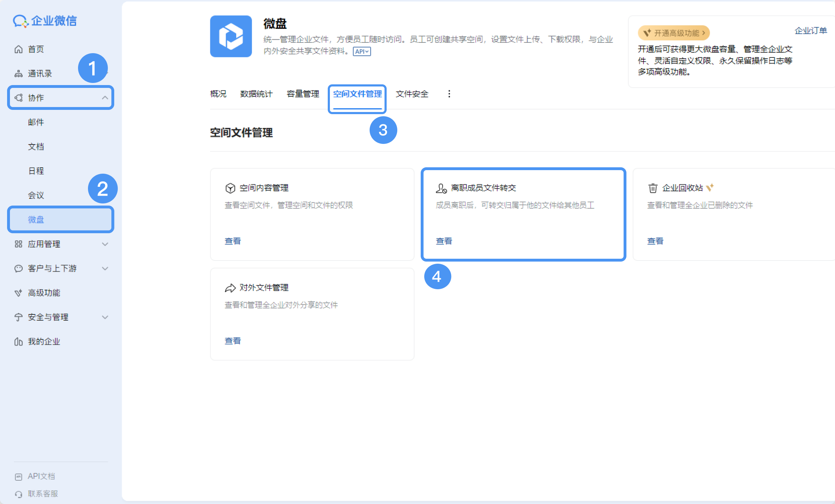Click 查看 under 离职成员文件转交

point(444,241)
